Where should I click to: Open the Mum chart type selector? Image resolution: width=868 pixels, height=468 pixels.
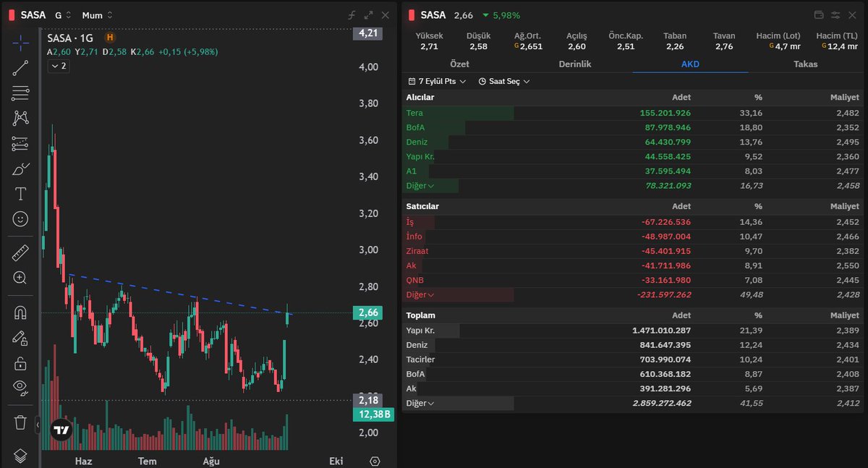[96, 14]
